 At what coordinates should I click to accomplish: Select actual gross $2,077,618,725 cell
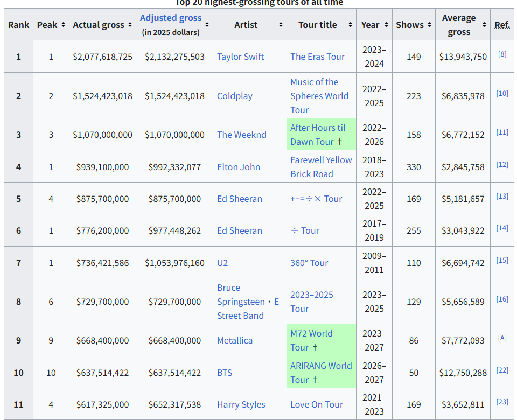[102, 57]
